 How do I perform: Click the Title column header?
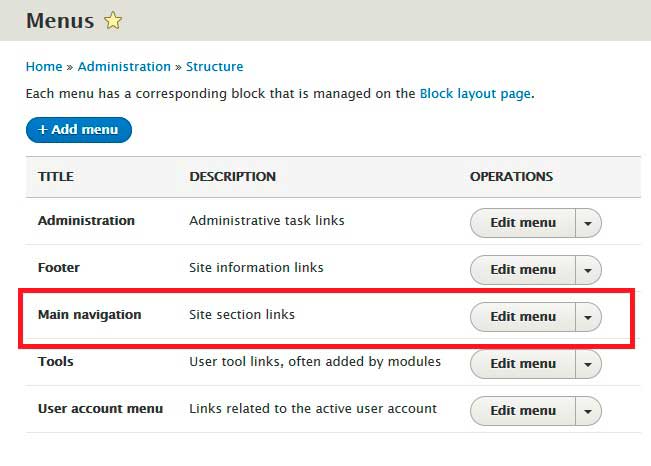click(x=56, y=177)
